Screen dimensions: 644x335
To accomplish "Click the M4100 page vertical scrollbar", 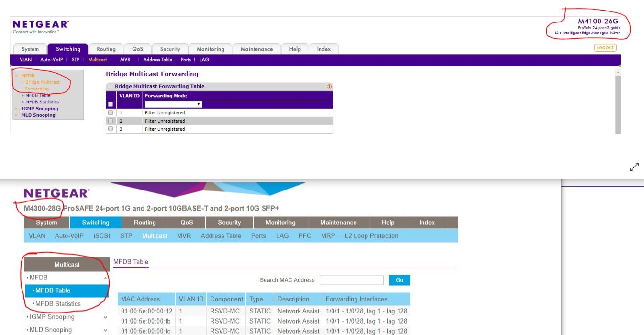I will [x=617, y=100].
